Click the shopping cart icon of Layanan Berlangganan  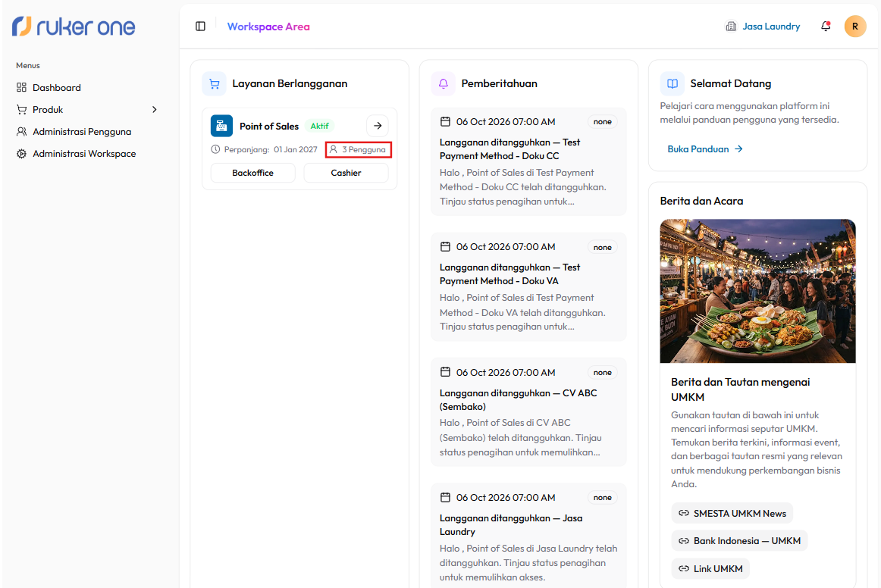point(214,83)
